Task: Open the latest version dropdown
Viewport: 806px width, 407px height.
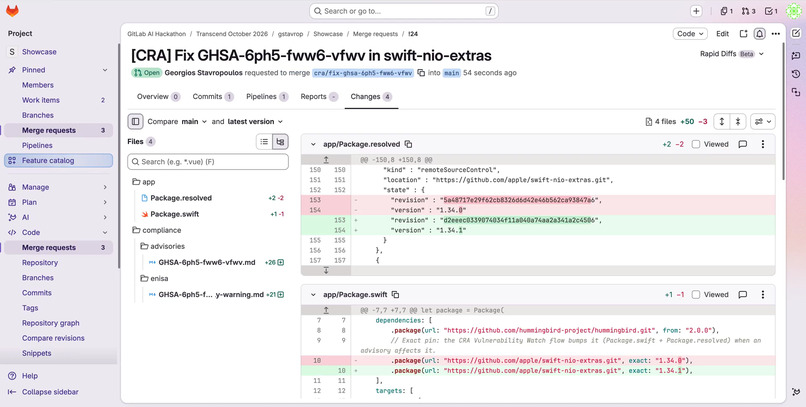Action: point(255,122)
